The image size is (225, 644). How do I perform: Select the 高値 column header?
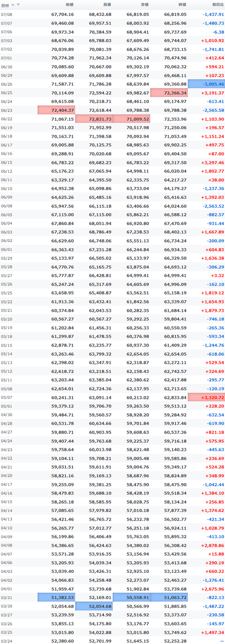coord(107,5)
